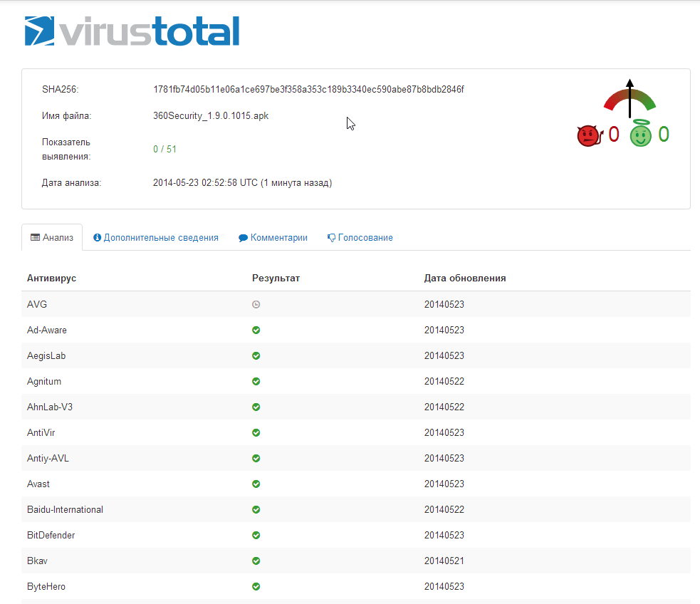Open the Анализ tab
700x604 pixels.
click(52, 238)
